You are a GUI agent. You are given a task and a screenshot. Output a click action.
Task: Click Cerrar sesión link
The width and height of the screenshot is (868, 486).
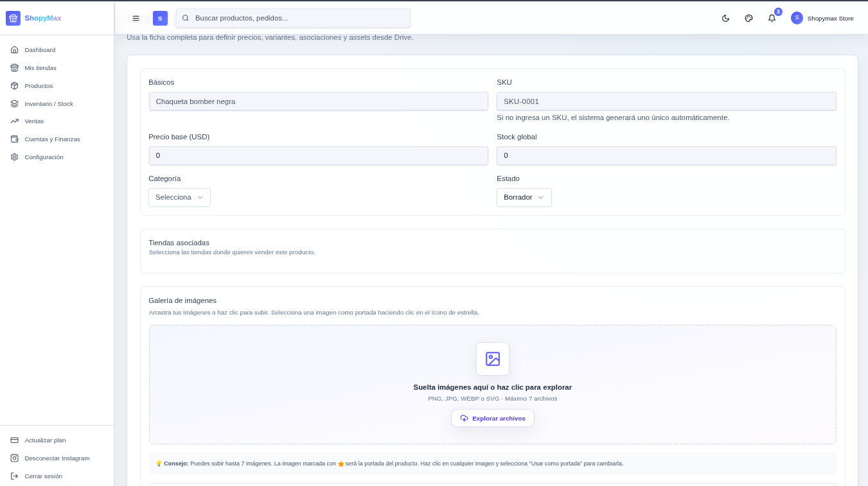point(43,476)
